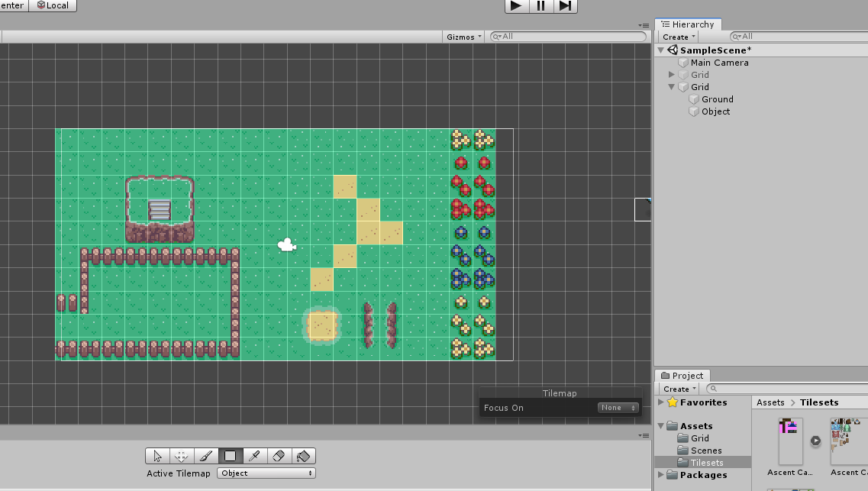The width and height of the screenshot is (868, 491).
Task: Activate the Flood Fill bucket tool
Action: [x=303, y=455]
